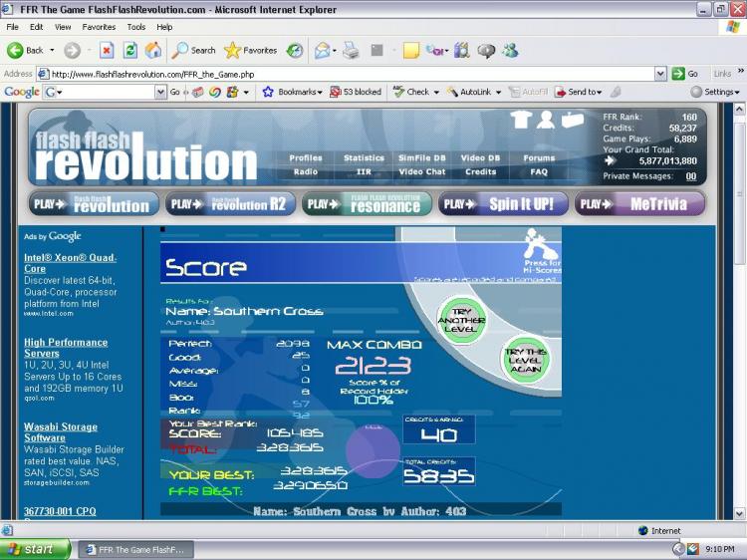Open the History toolbar icon
The width and height of the screenshot is (747, 560).
[295, 50]
